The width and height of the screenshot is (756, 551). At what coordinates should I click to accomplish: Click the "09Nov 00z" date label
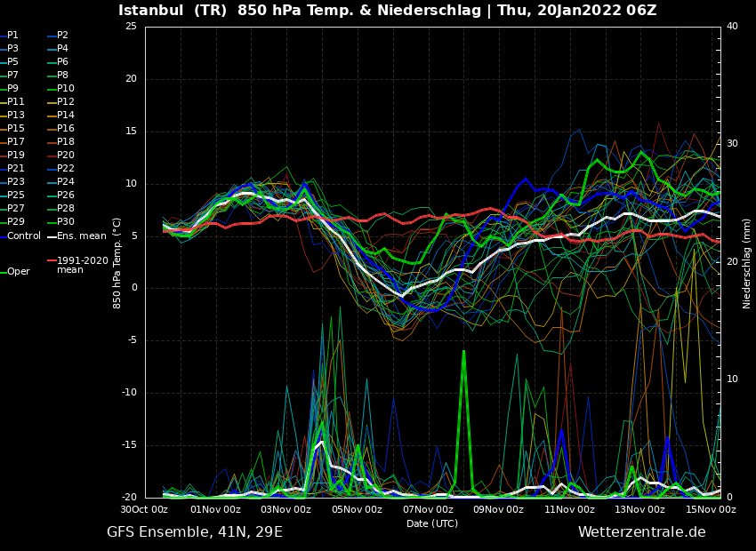point(499,509)
